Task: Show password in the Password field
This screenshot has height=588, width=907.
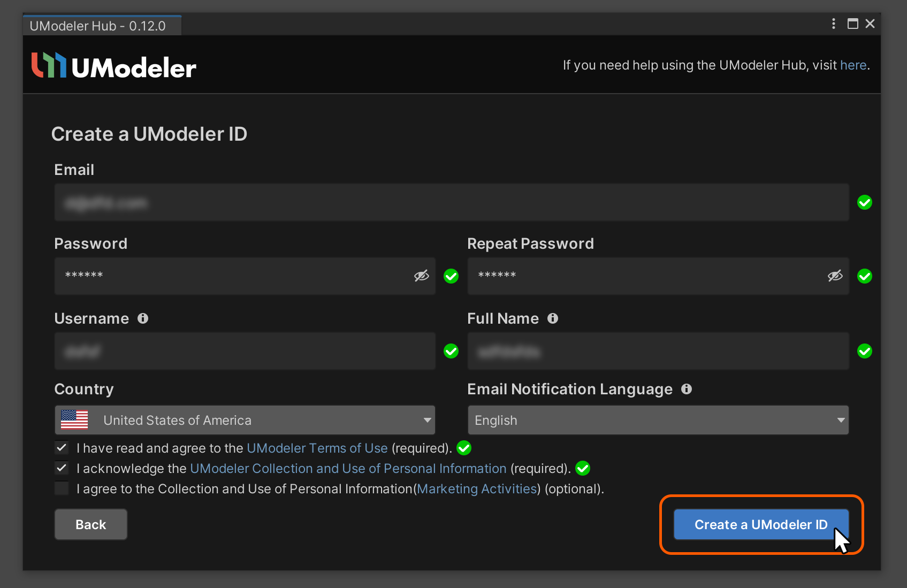Action: click(x=422, y=276)
